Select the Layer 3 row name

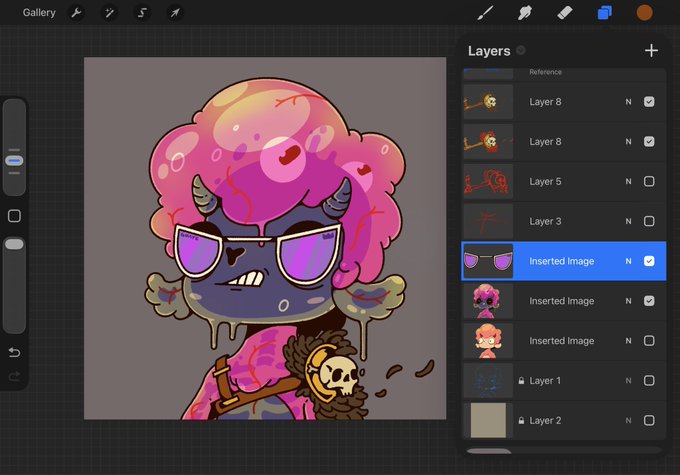tap(545, 221)
